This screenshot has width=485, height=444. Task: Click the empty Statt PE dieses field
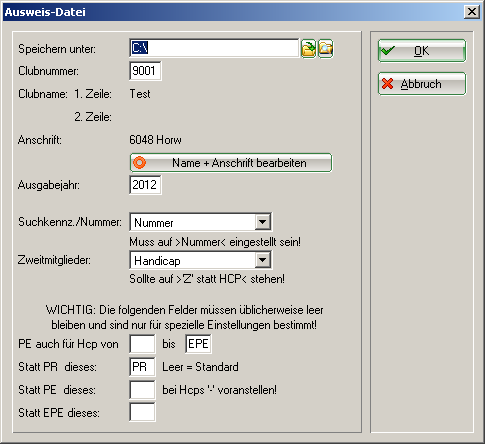point(142,390)
